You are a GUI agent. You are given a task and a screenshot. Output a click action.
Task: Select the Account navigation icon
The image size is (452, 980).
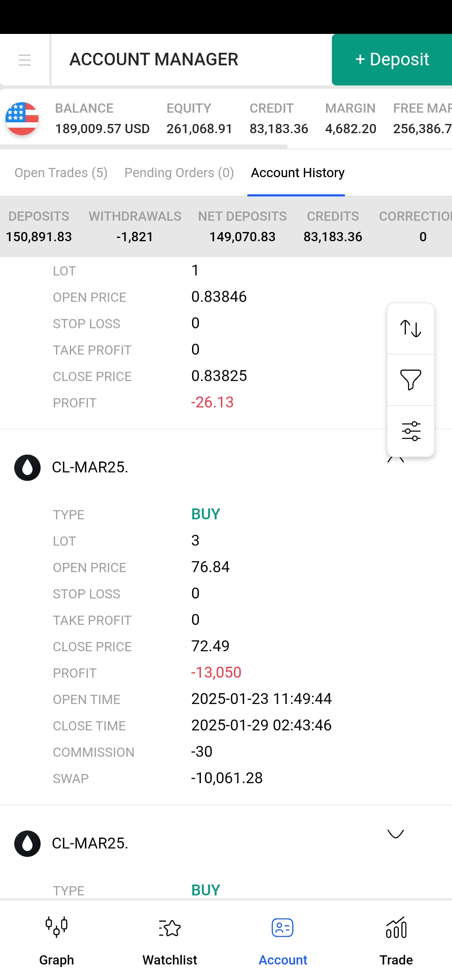click(x=282, y=928)
